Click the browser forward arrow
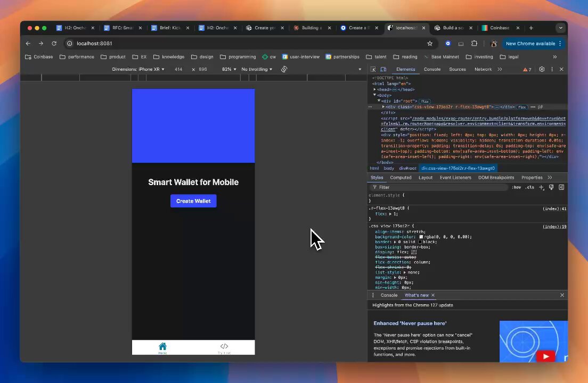588x383 pixels. click(41, 44)
